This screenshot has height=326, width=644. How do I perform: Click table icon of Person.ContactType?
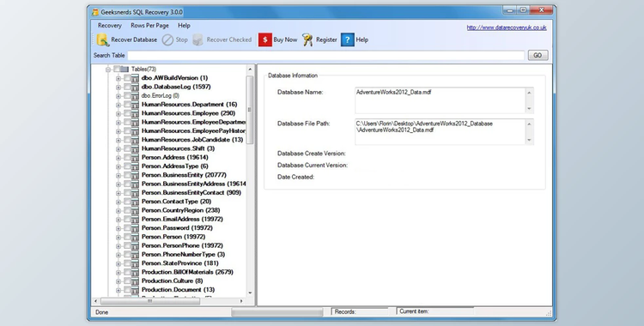click(135, 202)
